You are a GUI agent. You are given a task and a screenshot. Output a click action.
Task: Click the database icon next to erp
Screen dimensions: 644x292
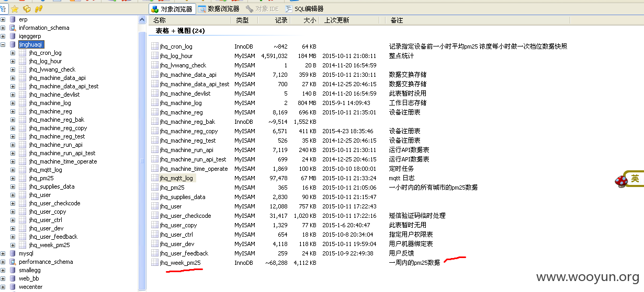pyautogui.click(x=13, y=19)
